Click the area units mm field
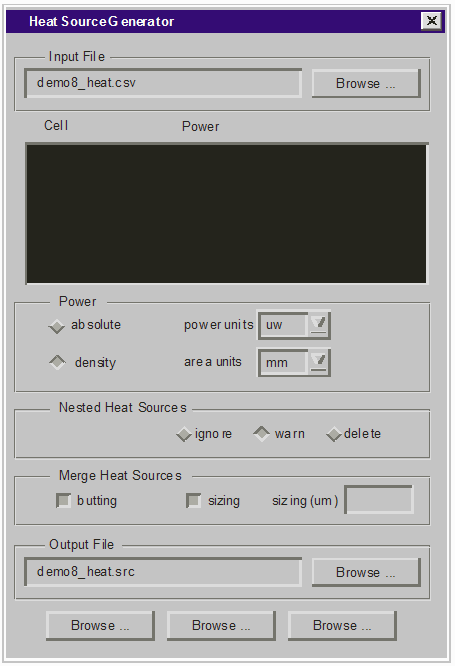455x666 pixels. (283, 362)
